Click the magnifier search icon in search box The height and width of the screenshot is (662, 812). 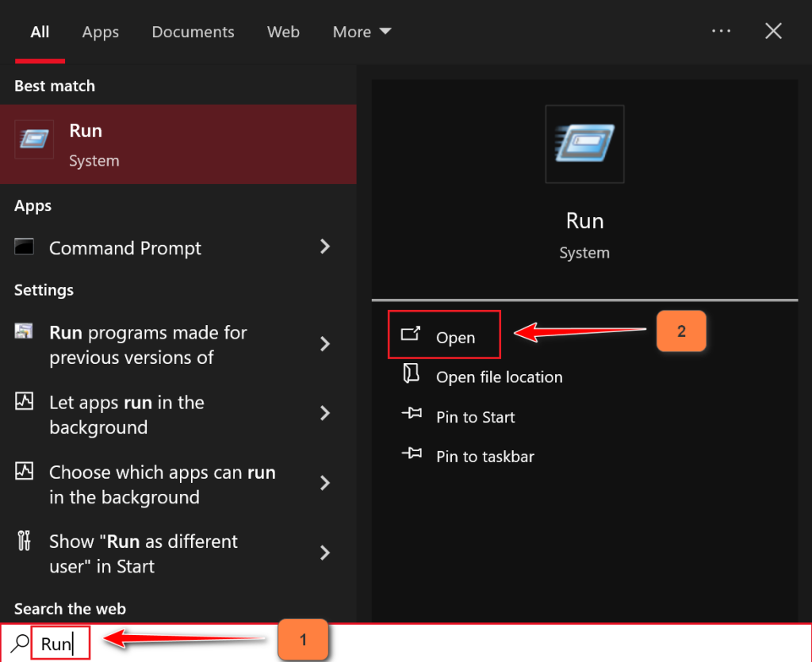pyautogui.click(x=20, y=643)
